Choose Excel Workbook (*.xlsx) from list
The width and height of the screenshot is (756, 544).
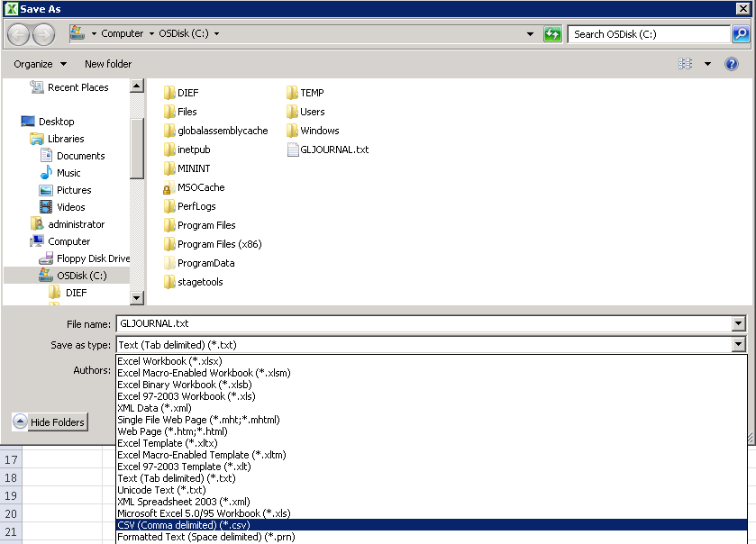169,361
